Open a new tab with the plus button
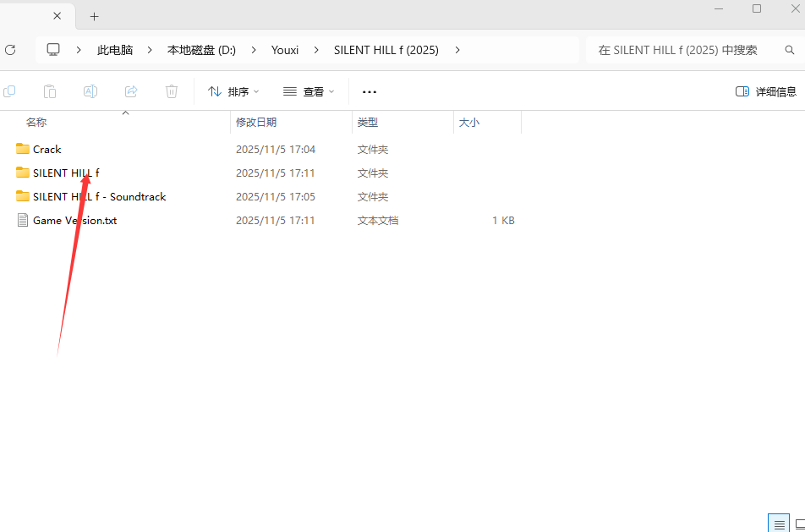805x532 pixels. (94, 16)
